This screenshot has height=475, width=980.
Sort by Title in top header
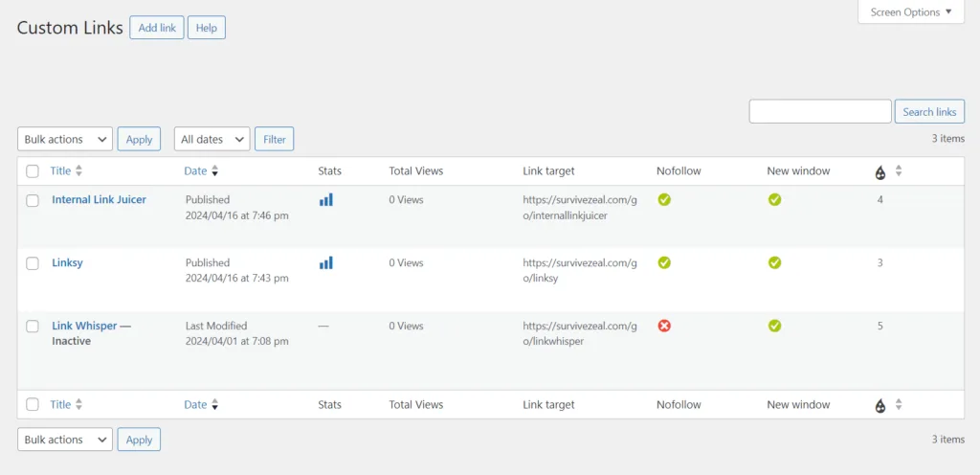pos(60,170)
